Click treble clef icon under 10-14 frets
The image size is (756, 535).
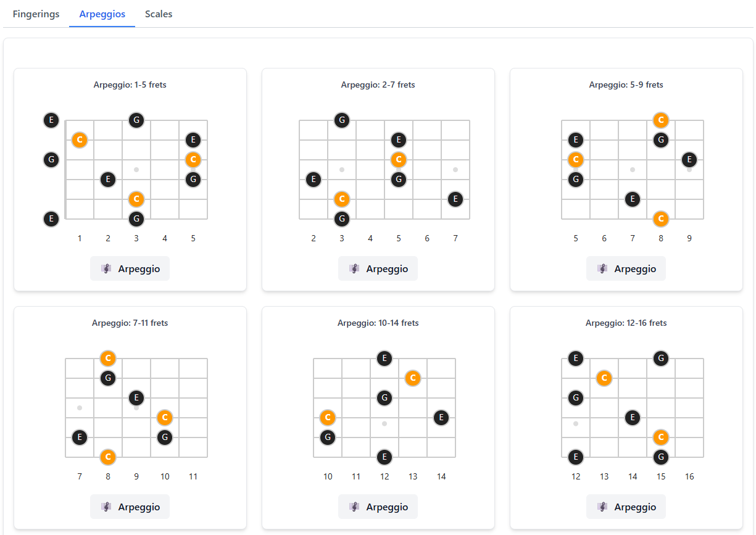point(355,507)
